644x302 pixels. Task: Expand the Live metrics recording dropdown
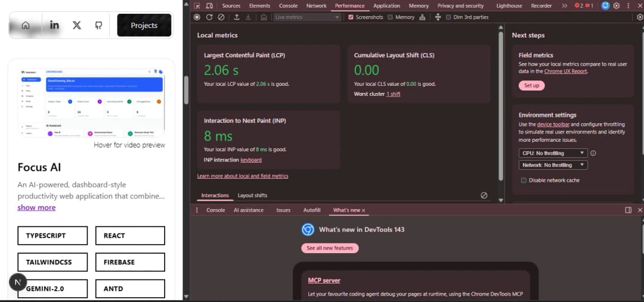(x=307, y=17)
